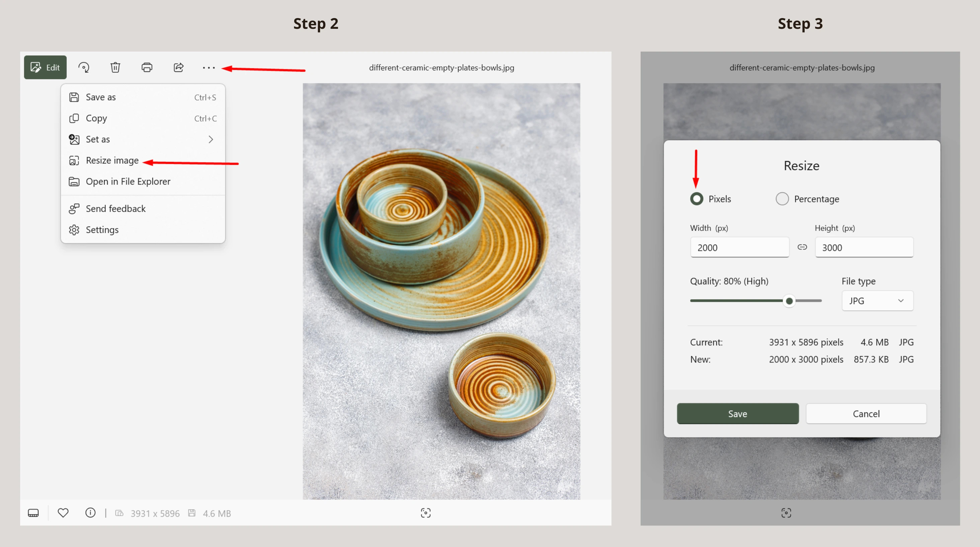Click the file name title in Step 2 window

441,68
